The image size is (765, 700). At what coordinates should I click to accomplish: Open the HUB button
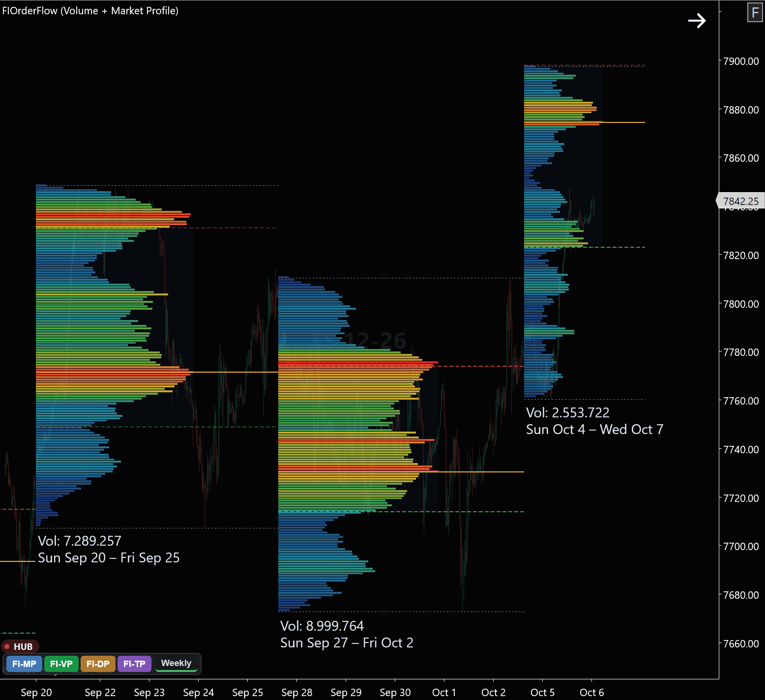click(x=20, y=646)
